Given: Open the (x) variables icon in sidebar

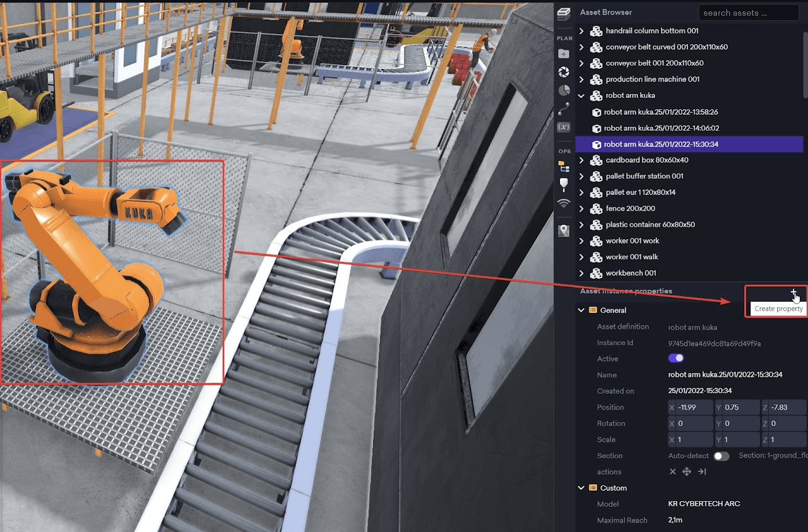Looking at the screenshot, I should (564, 127).
